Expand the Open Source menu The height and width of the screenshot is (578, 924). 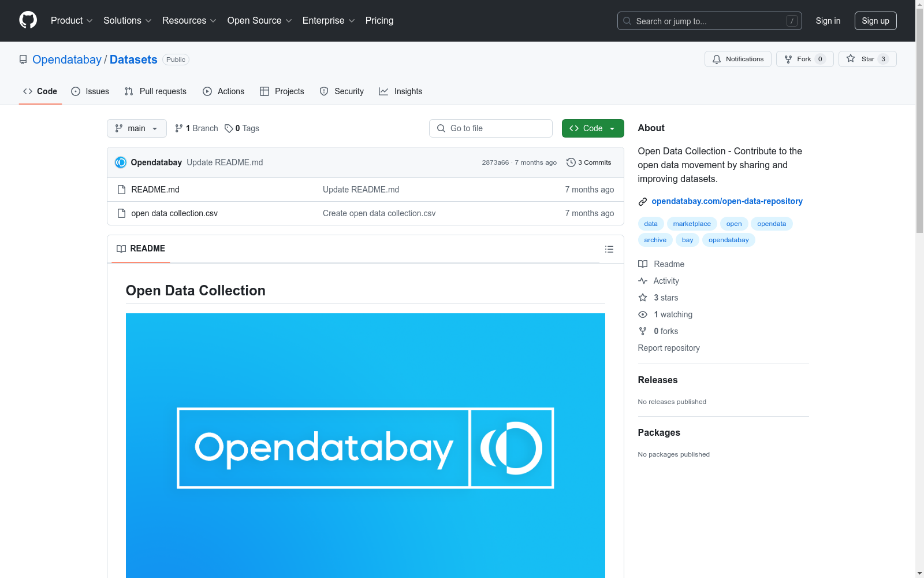[x=260, y=21]
